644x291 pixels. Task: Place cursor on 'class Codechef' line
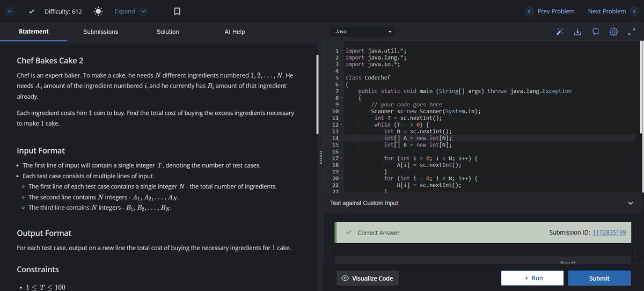(x=368, y=78)
